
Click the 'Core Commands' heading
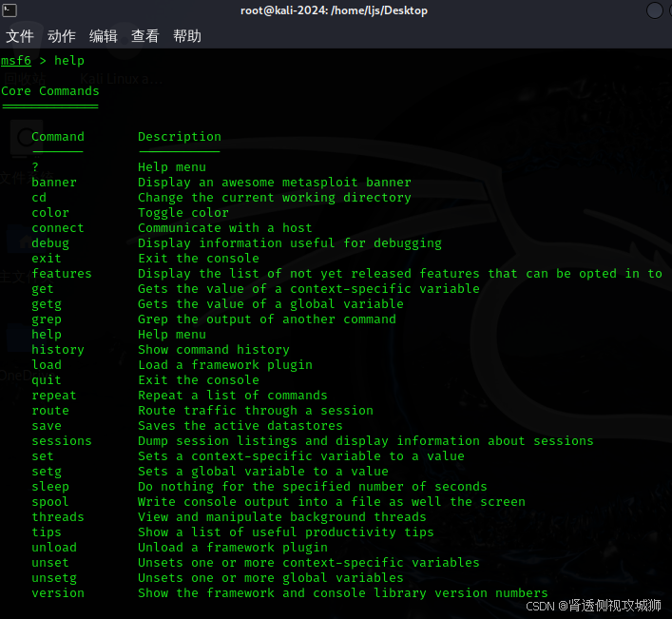[50, 91]
